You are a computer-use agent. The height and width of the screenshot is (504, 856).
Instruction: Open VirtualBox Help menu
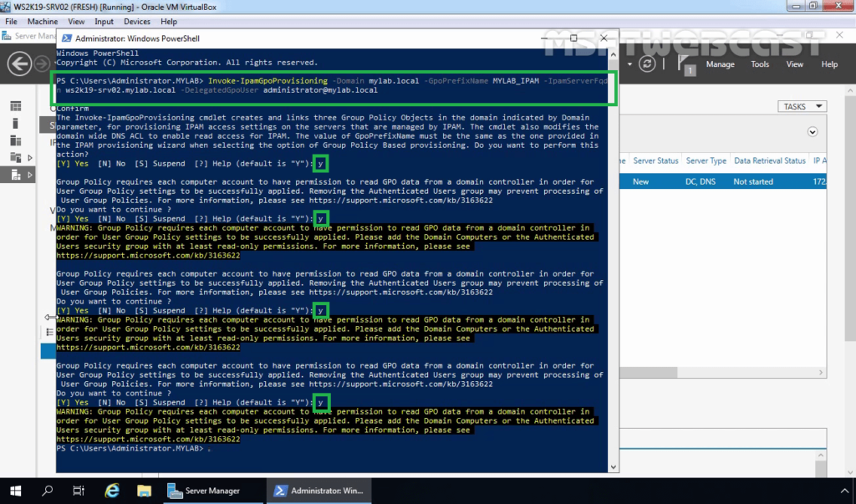[x=169, y=21]
